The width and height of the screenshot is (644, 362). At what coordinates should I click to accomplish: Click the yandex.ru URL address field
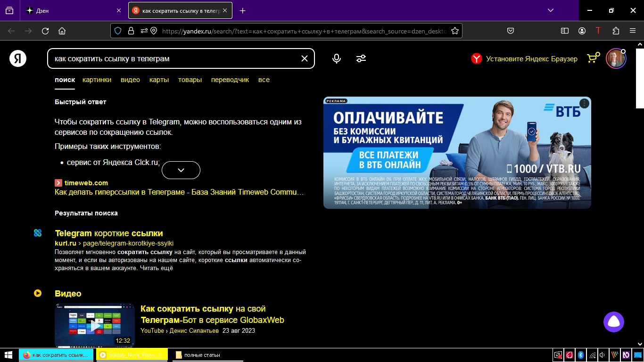click(304, 31)
